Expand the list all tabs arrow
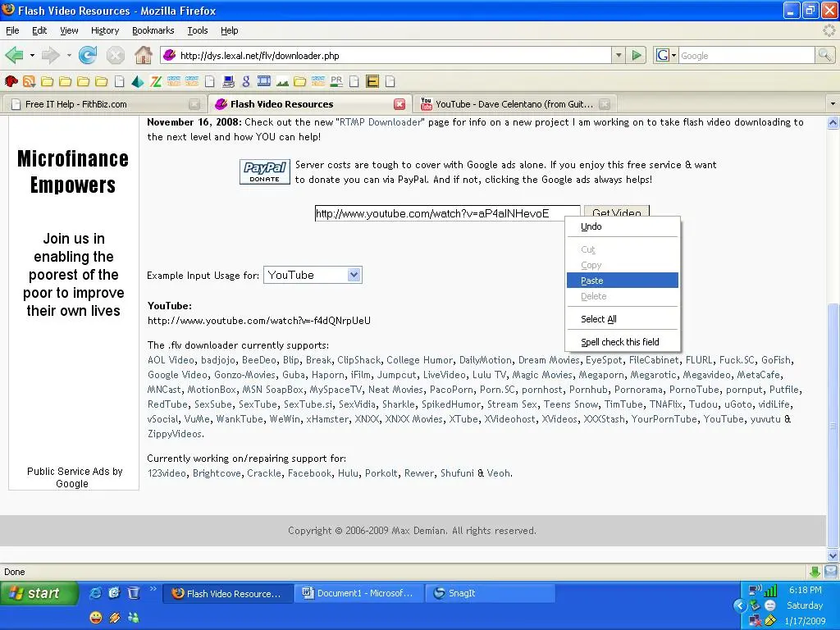840x630 pixels. coord(833,104)
